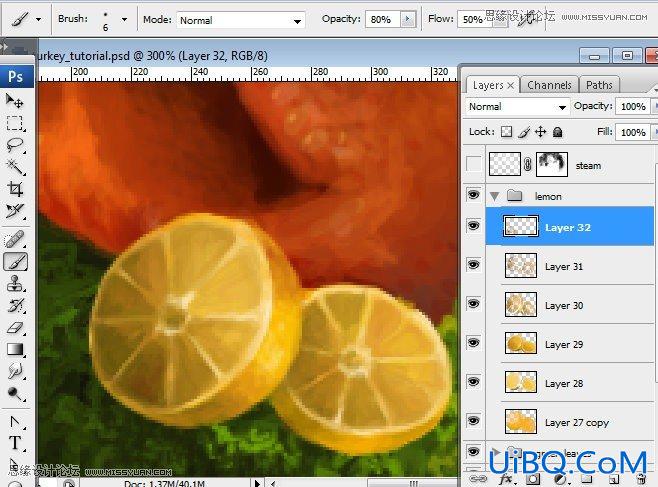Create new adjustment layer icon
Screen dimensions: 658x487
point(560,479)
